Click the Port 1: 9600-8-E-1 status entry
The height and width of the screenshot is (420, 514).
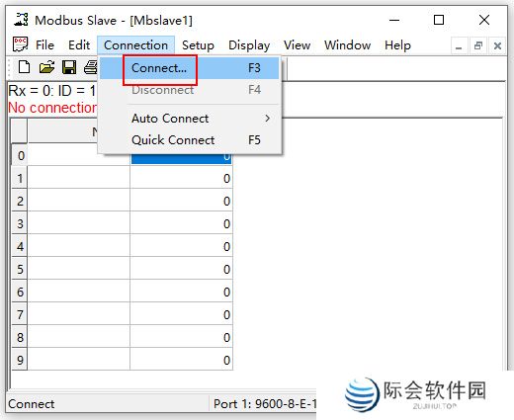click(265, 403)
